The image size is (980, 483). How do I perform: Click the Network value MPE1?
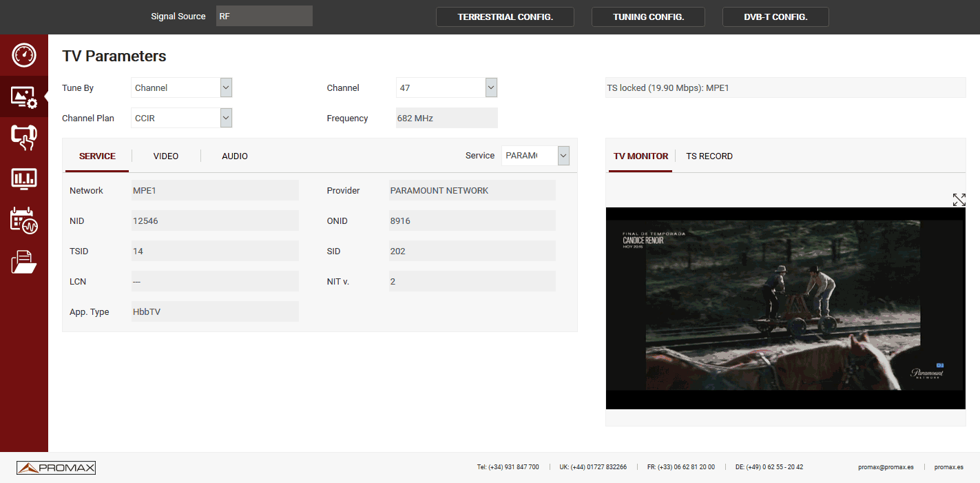215,190
